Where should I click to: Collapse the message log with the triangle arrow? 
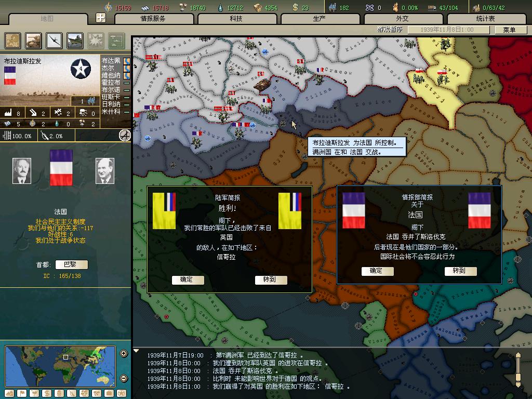tap(136, 351)
